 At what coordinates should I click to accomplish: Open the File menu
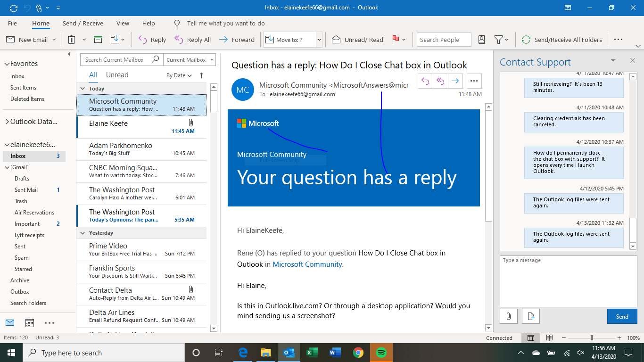point(13,23)
